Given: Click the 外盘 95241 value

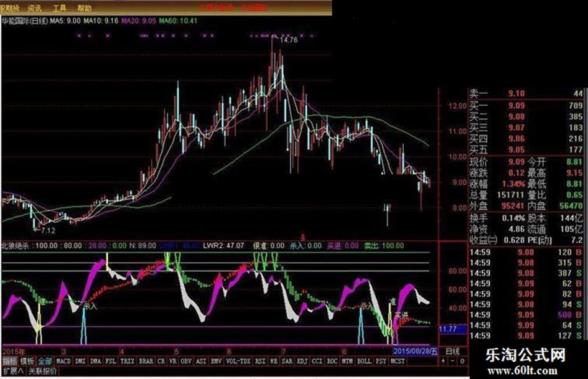Looking at the screenshot, I should (513, 205).
